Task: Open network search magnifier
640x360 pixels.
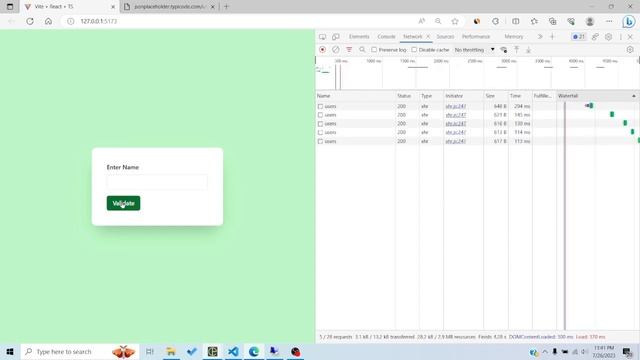Action: click(x=362, y=50)
